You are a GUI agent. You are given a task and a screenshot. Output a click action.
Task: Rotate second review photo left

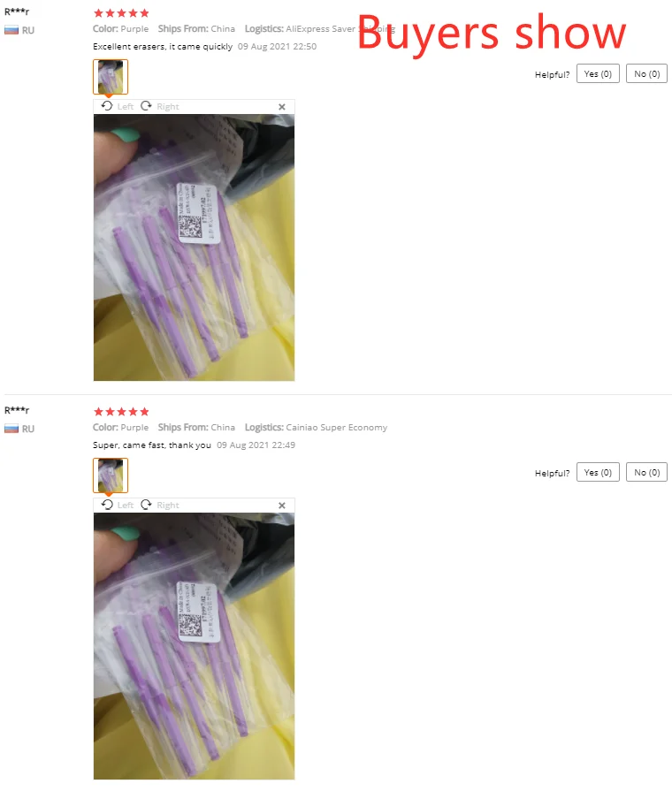click(x=117, y=505)
